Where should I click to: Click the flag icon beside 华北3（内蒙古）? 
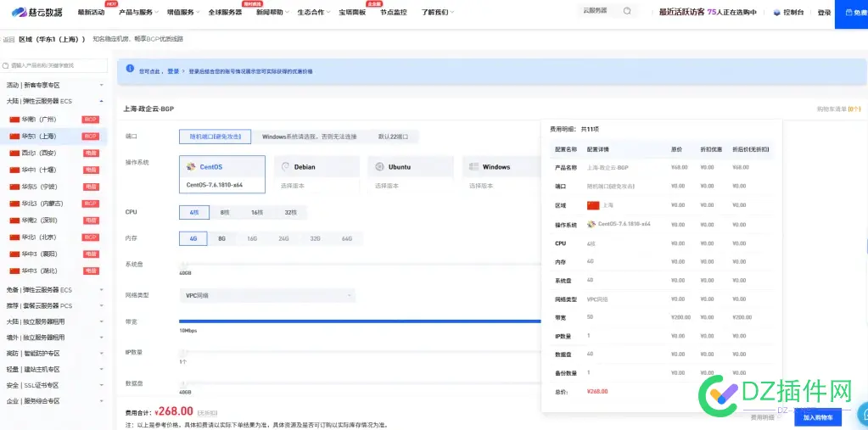click(x=14, y=204)
